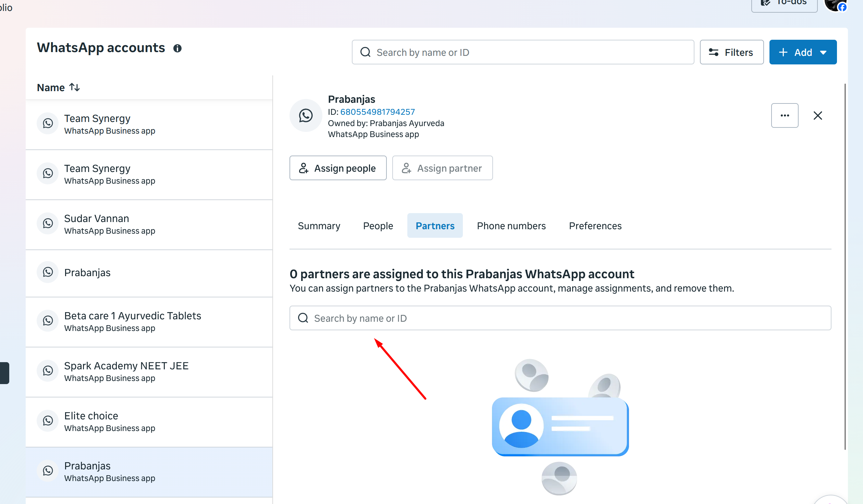This screenshot has height=504, width=863.
Task: Click the Name sort arrows icon
Action: [74, 87]
